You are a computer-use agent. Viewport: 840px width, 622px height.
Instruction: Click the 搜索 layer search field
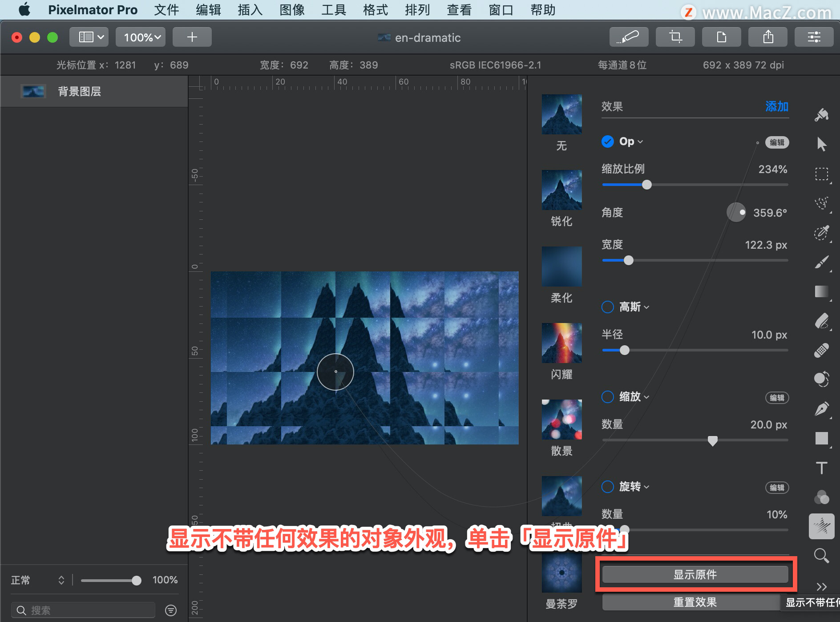point(83,610)
